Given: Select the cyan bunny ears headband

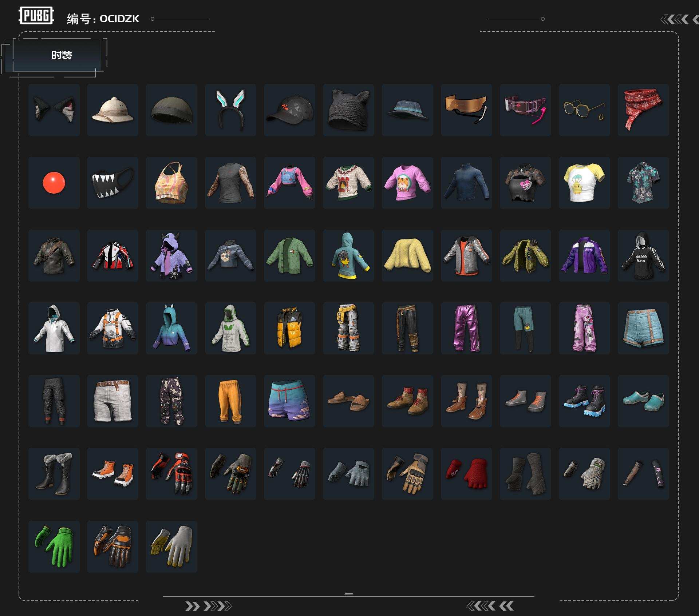Looking at the screenshot, I should point(231,110).
